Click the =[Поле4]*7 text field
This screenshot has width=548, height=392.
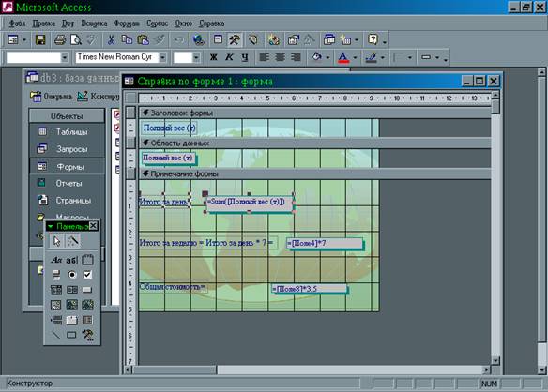(x=325, y=243)
